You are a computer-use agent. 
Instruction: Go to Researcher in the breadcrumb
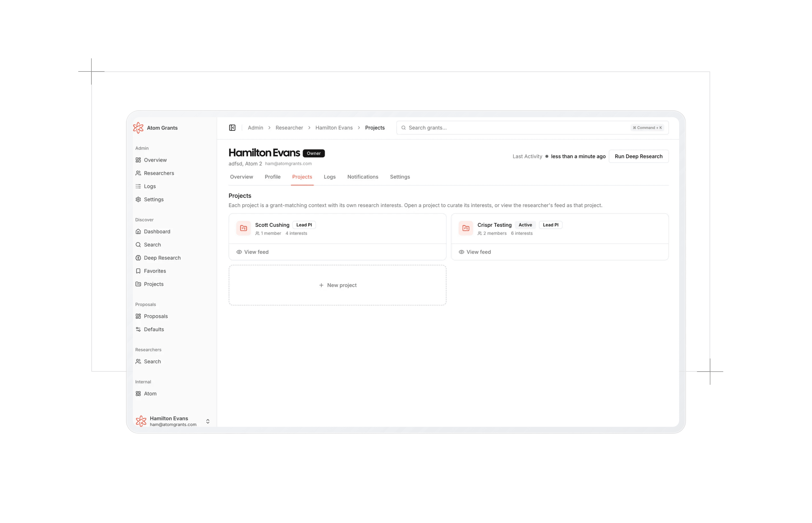coord(289,128)
